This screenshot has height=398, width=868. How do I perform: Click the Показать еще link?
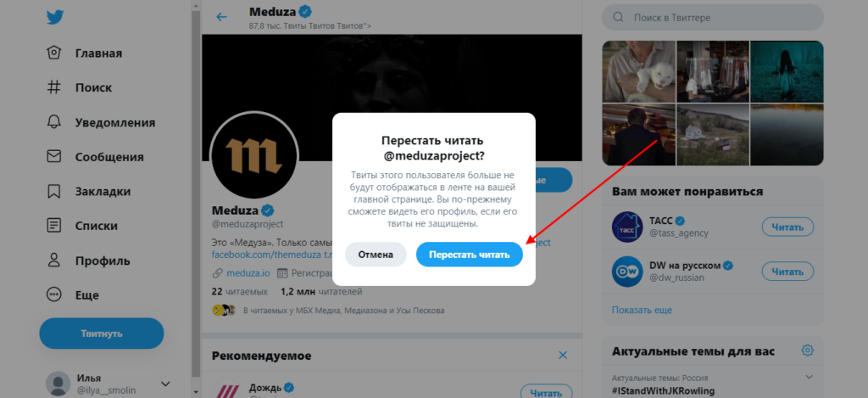(636, 310)
